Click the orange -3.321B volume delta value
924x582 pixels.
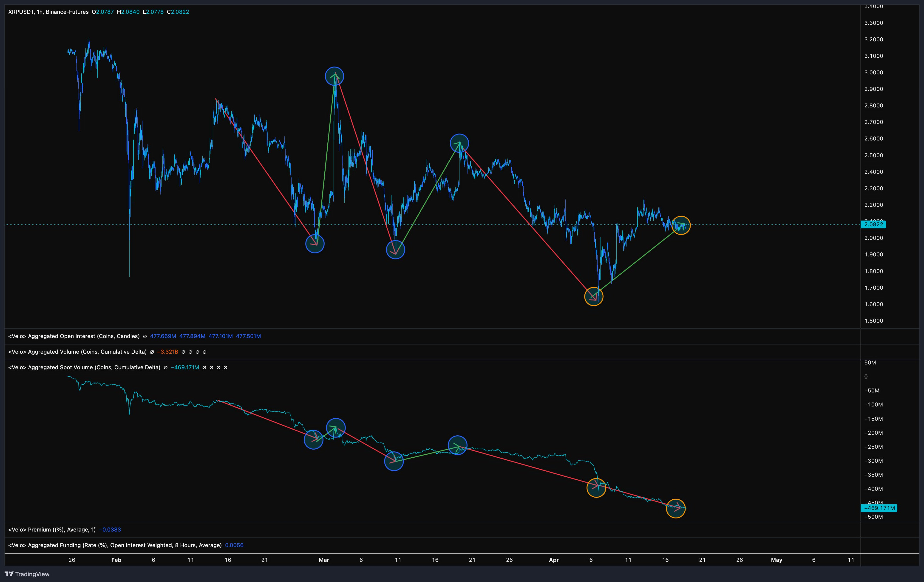(x=168, y=352)
